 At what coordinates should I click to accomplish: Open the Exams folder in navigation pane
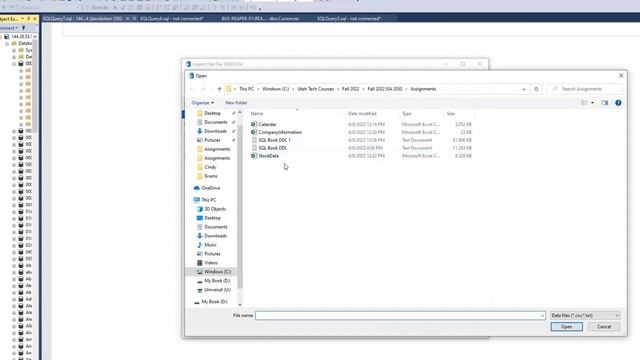pos(211,176)
